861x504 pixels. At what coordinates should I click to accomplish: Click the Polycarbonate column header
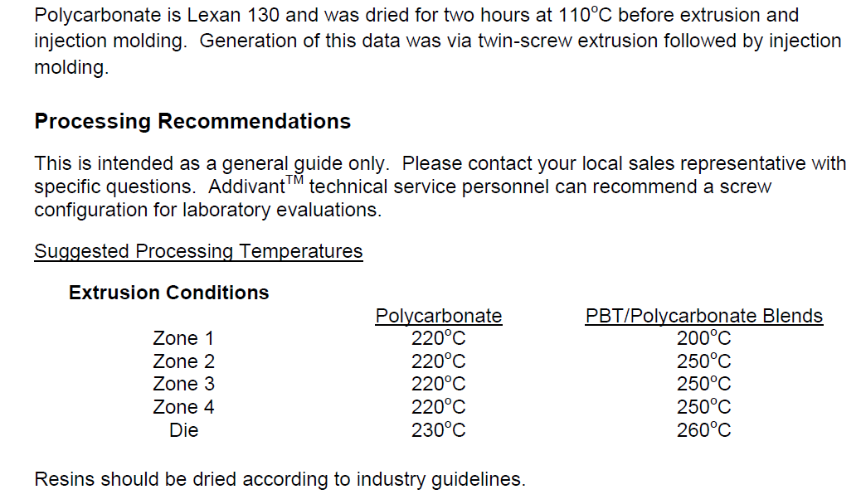438,316
